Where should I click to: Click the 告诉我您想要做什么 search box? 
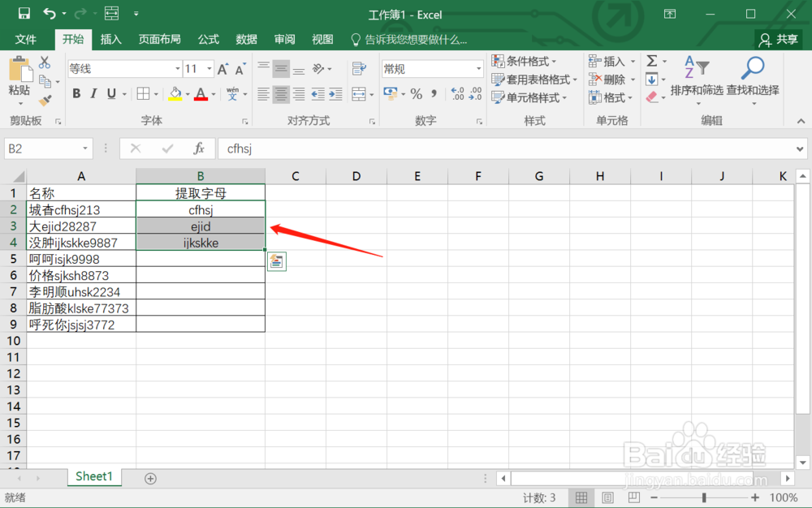coord(409,40)
